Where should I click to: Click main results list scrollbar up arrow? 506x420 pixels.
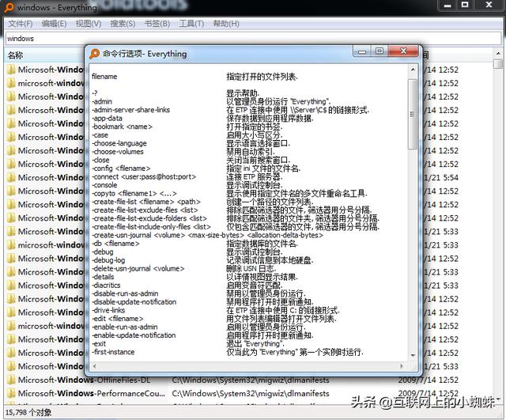pos(498,54)
